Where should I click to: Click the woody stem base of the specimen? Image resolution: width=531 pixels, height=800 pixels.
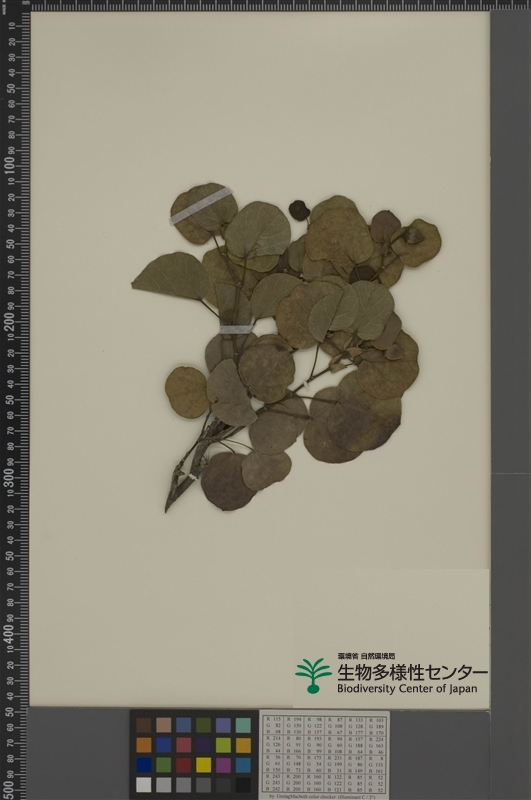pyautogui.click(x=190, y=468)
